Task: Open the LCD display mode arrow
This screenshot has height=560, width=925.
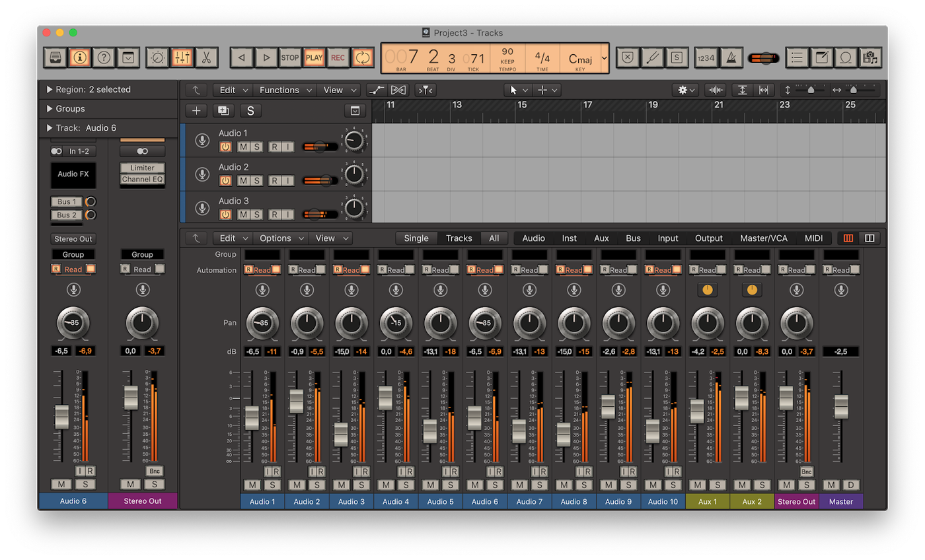Action: click(x=604, y=58)
